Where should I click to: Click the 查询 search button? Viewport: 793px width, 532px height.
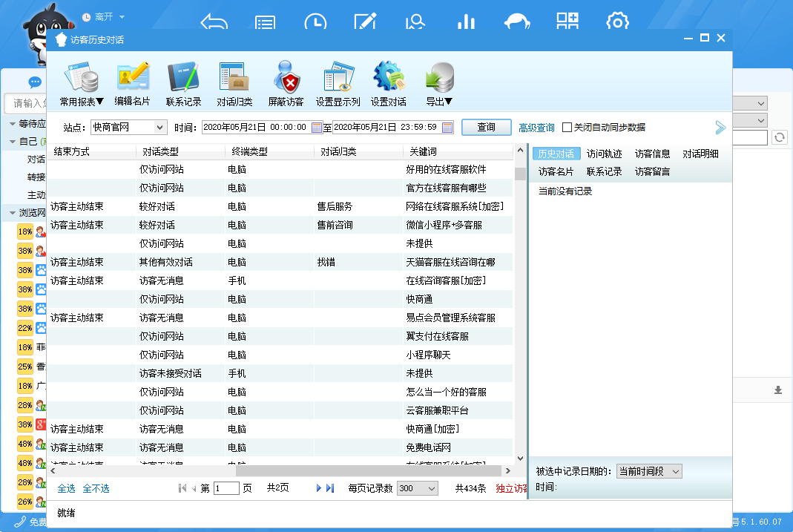click(x=486, y=128)
